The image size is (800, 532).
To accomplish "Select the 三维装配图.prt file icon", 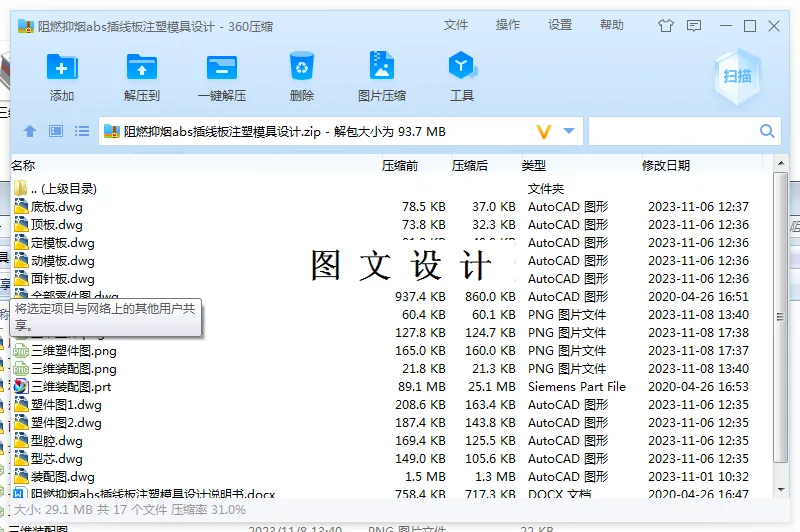I will [21, 387].
